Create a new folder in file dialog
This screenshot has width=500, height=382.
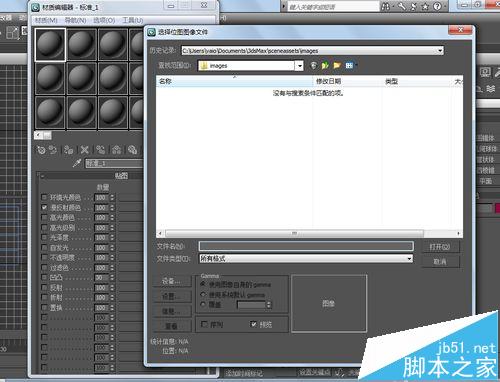coord(337,65)
